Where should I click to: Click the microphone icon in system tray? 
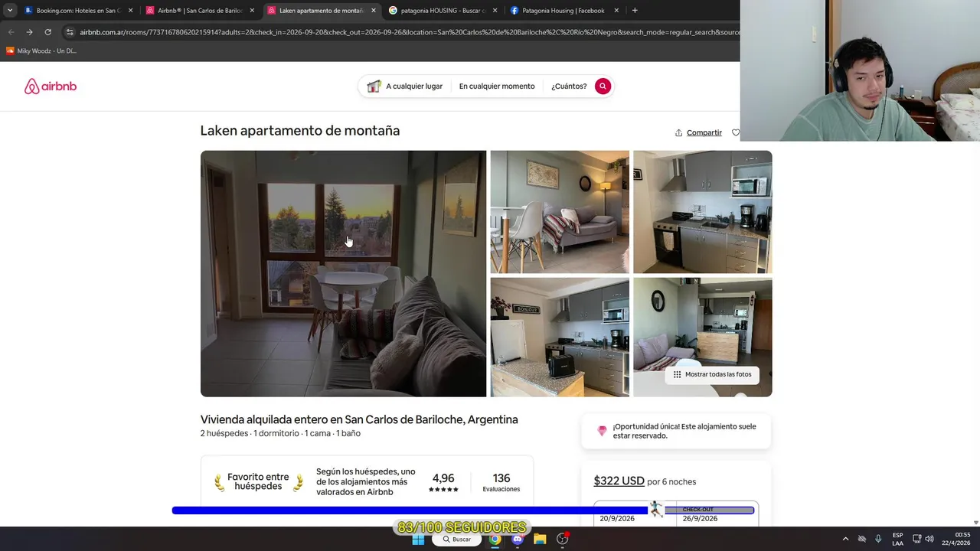pos(878,539)
